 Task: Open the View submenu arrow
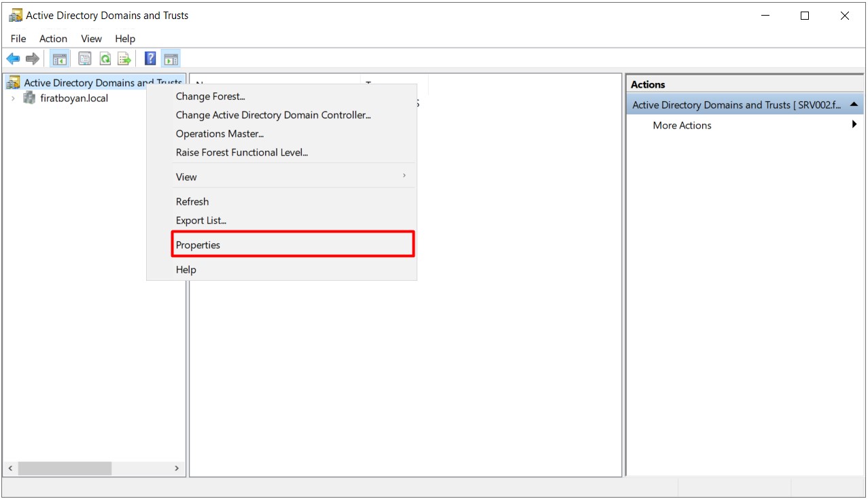click(404, 176)
